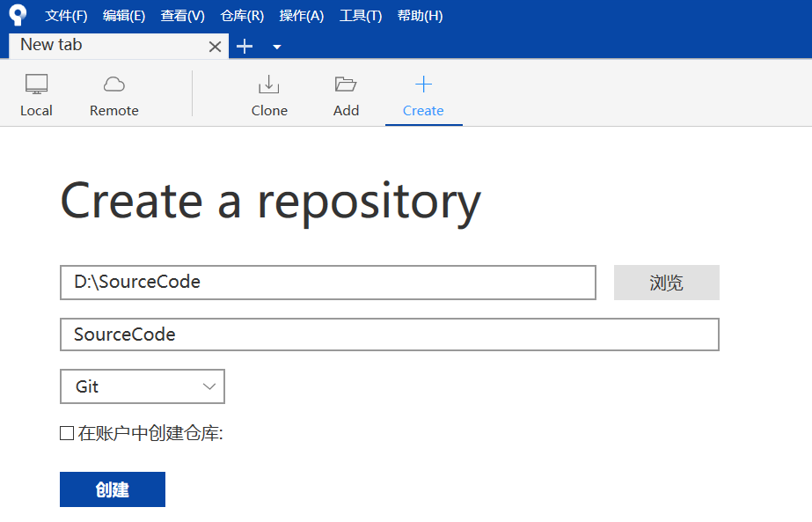Enable 在账户中创建仓库 checkbox

click(x=66, y=432)
